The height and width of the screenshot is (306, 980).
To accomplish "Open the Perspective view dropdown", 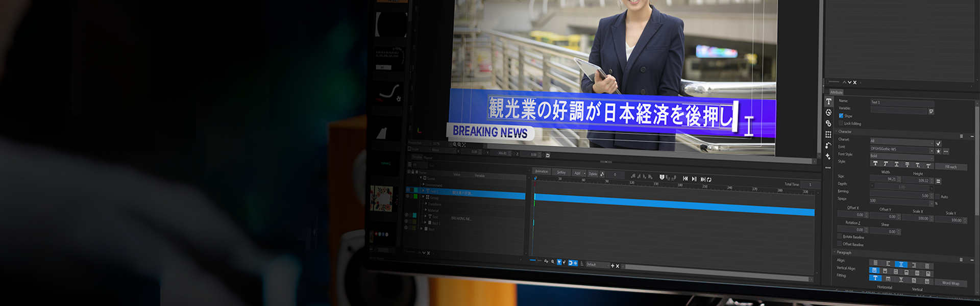I will (420, 143).
